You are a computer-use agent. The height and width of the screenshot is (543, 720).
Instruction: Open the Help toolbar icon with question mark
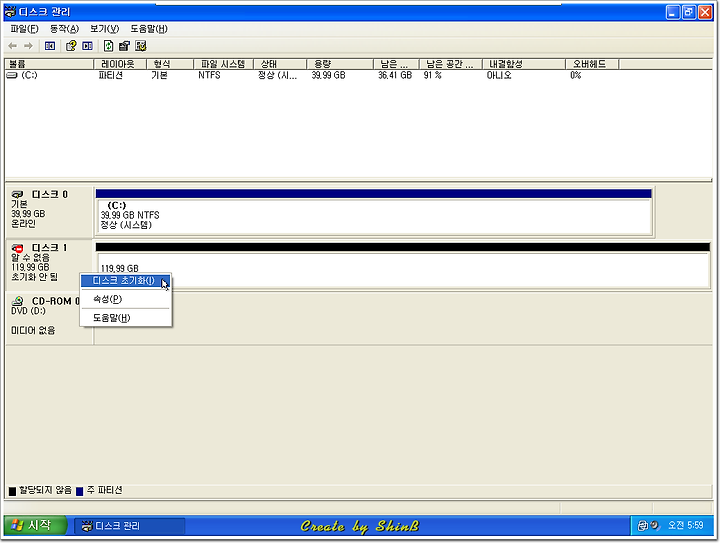[71, 46]
